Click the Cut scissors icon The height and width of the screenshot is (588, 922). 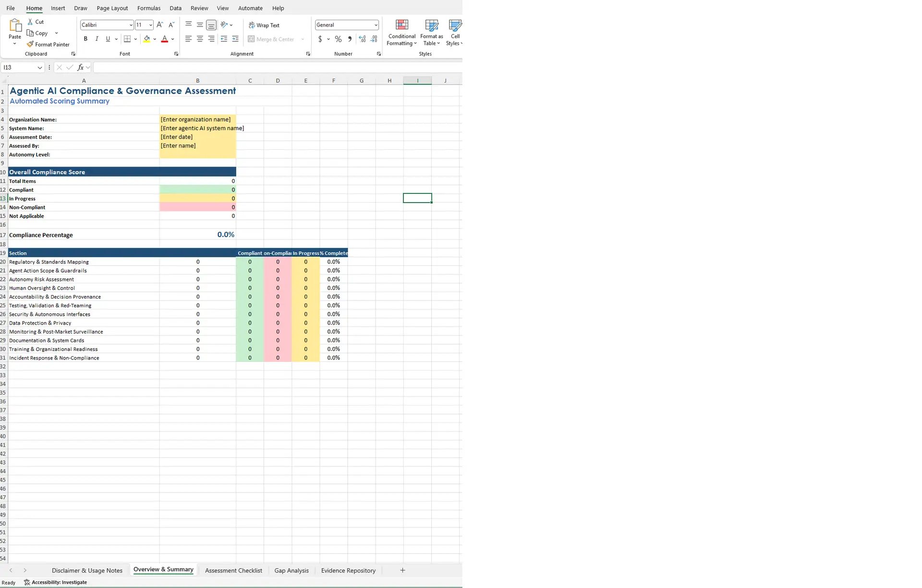click(30, 22)
